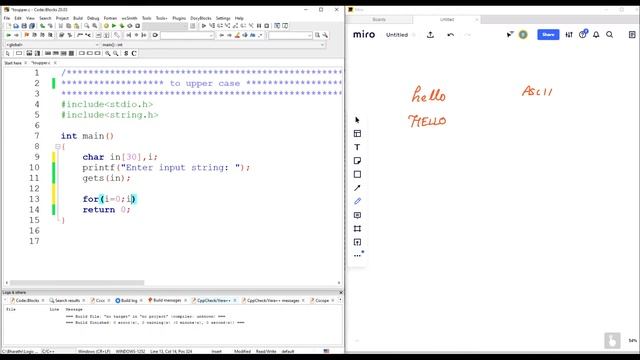Select the Miro Text tool
The width and height of the screenshot is (640, 360).
357,147
